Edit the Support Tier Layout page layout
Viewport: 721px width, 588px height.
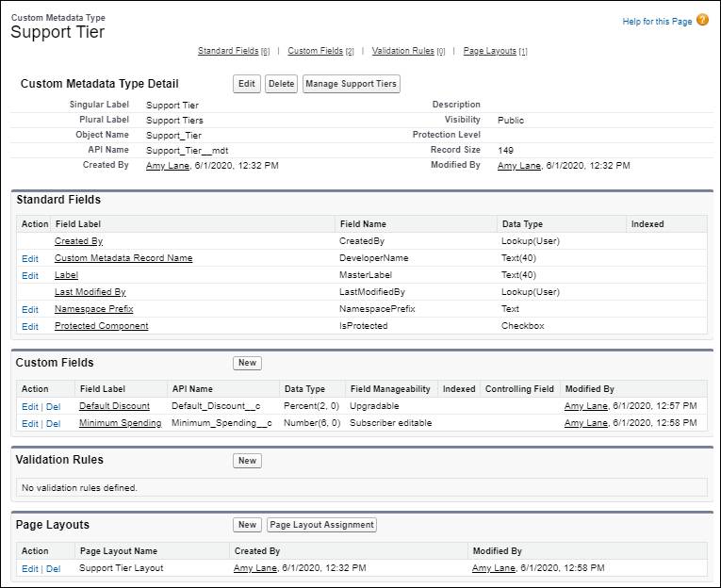tap(30, 569)
